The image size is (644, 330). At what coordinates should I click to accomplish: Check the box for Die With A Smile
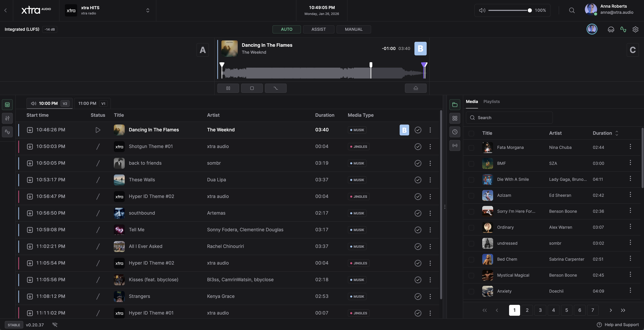(x=471, y=179)
